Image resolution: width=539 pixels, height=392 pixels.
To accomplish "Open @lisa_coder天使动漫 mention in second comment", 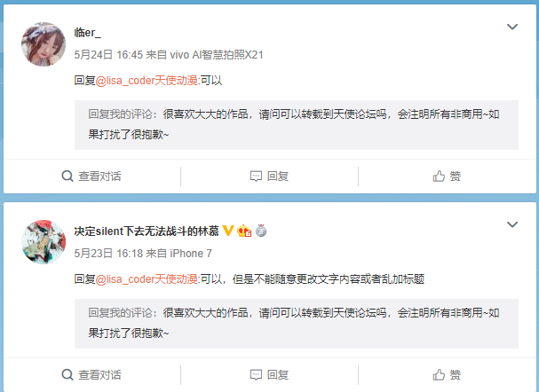I will click(147, 279).
